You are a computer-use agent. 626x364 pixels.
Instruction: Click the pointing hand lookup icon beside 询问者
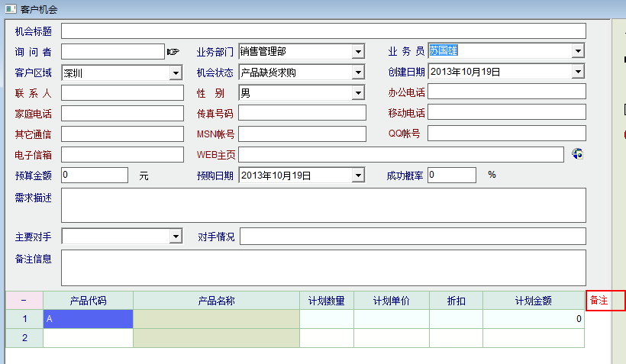(173, 52)
